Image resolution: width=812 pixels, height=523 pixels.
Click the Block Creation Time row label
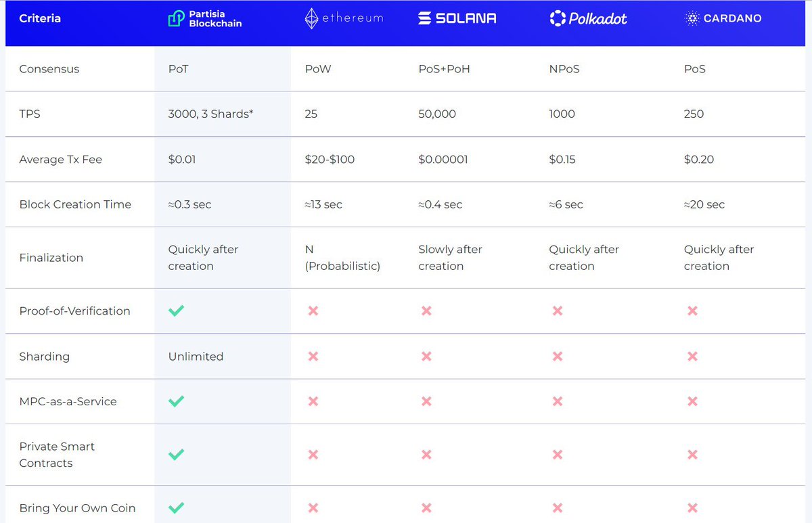(75, 204)
